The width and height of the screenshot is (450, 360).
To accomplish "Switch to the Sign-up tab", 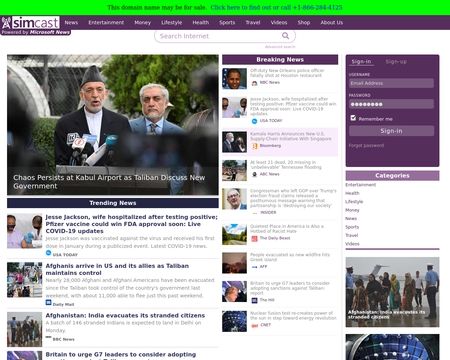I will (396, 62).
